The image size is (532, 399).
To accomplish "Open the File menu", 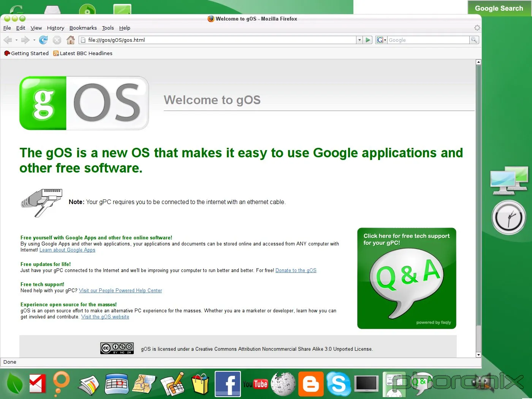I will coord(7,28).
